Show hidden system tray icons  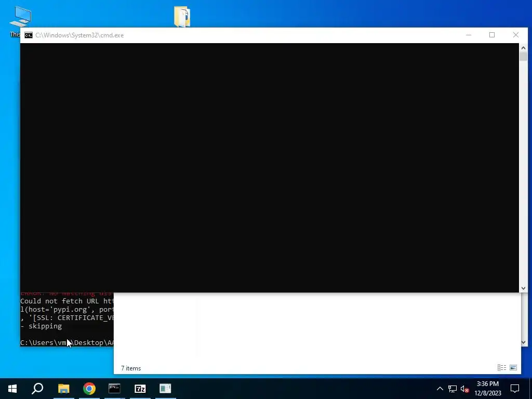point(440,389)
